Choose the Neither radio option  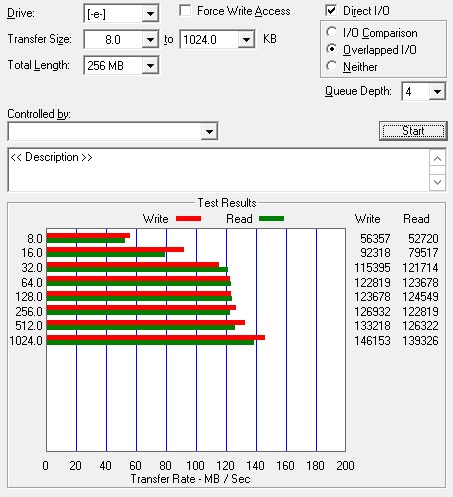click(332, 66)
